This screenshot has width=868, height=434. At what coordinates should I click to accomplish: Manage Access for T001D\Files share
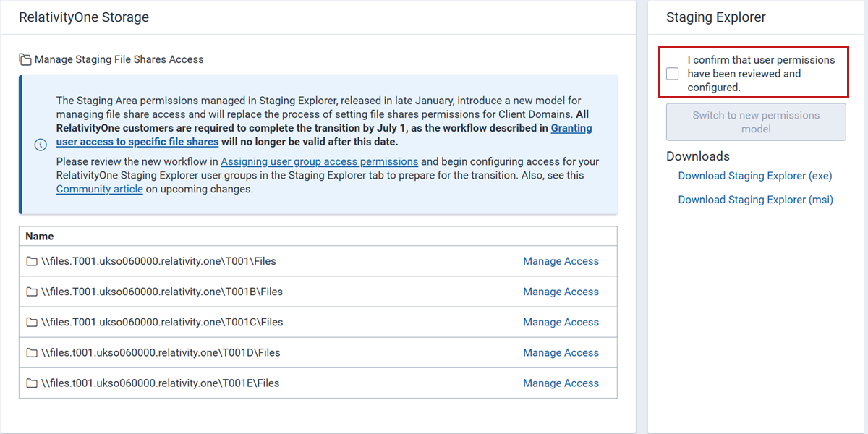pyautogui.click(x=561, y=352)
